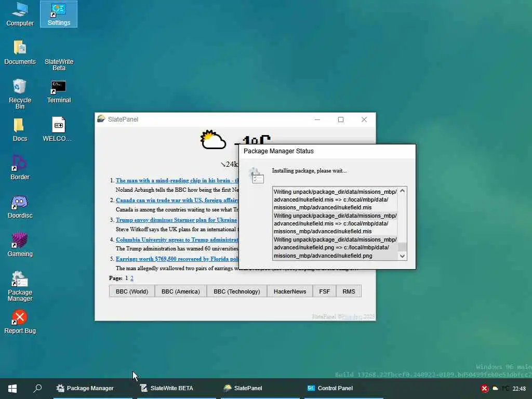Launch the Gameing desktop icon
The height and width of the screenshot is (399, 532).
tap(20, 245)
